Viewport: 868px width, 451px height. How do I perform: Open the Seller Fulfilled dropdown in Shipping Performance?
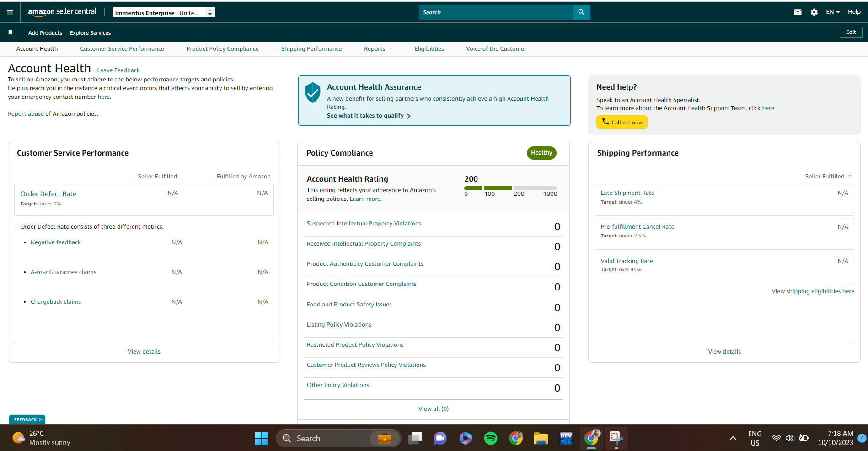[828, 176]
